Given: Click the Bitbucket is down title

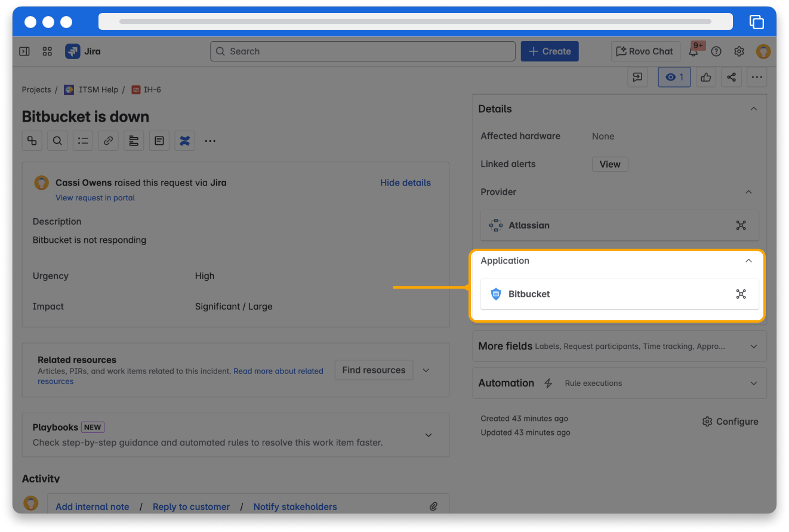Looking at the screenshot, I should (x=85, y=116).
